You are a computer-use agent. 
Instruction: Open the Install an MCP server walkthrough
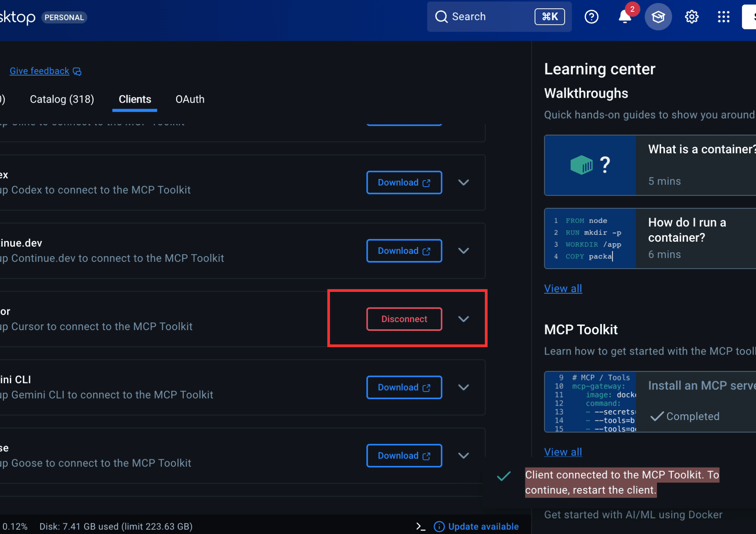point(650,402)
